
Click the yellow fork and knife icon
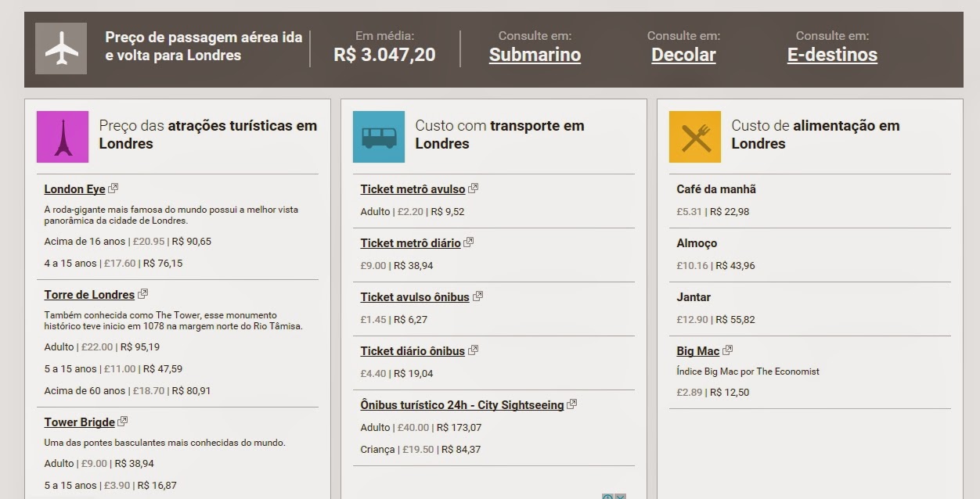695,137
